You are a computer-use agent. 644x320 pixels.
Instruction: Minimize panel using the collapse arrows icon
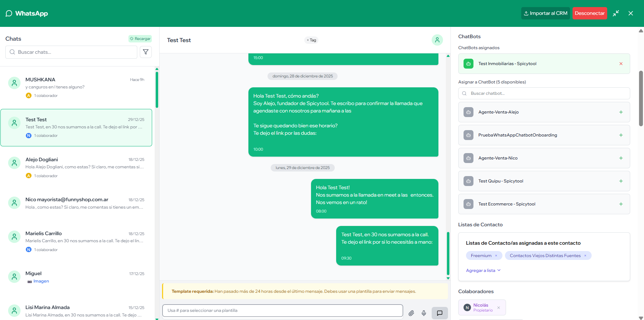click(x=616, y=13)
